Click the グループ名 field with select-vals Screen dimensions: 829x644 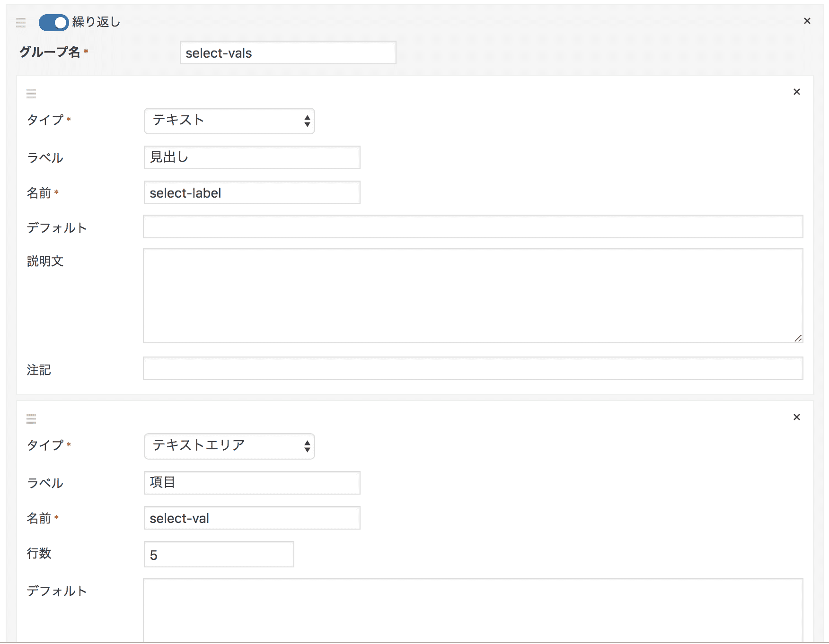point(288,52)
